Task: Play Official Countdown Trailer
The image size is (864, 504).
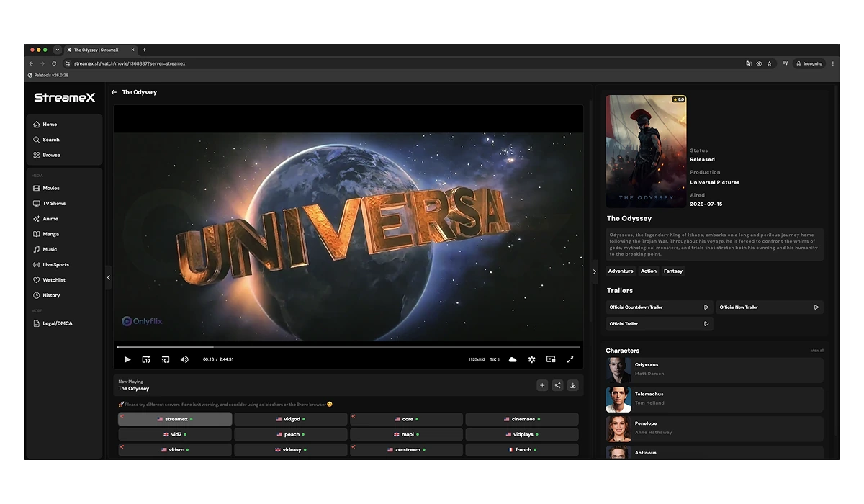Action: (660, 307)
